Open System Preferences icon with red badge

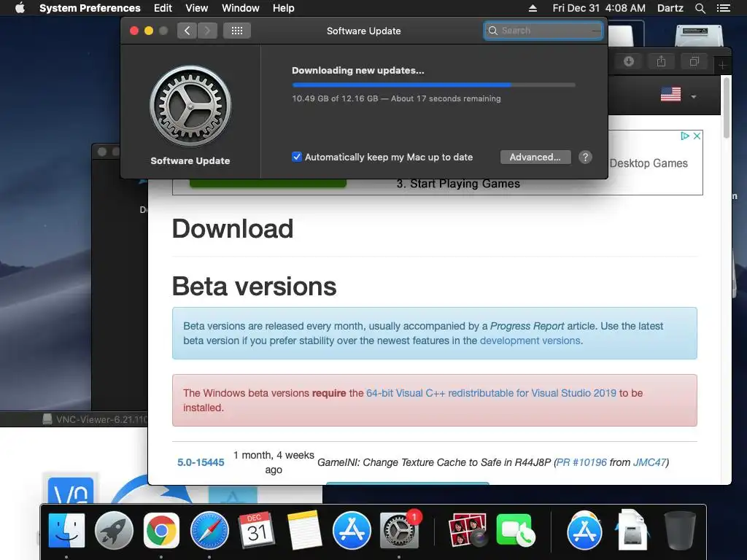coord(399,531)
